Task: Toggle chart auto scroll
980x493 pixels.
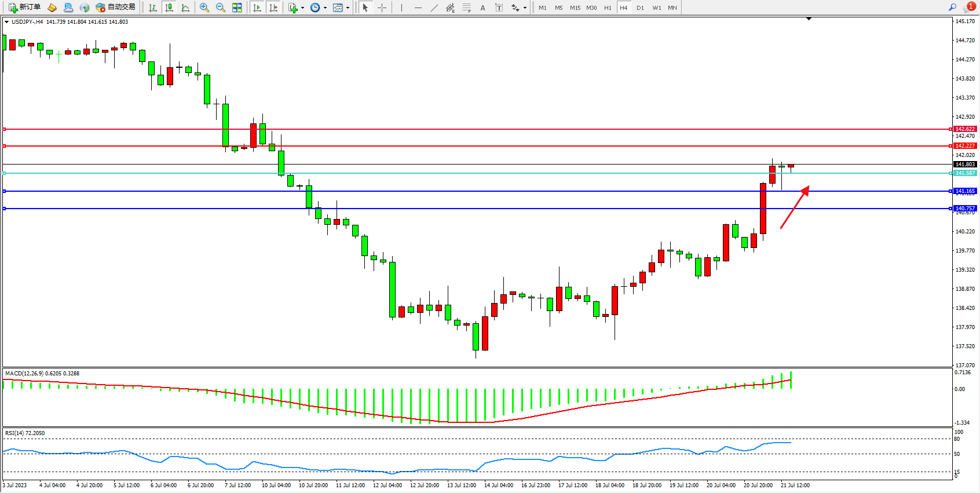Action: [x=257, y=8]
